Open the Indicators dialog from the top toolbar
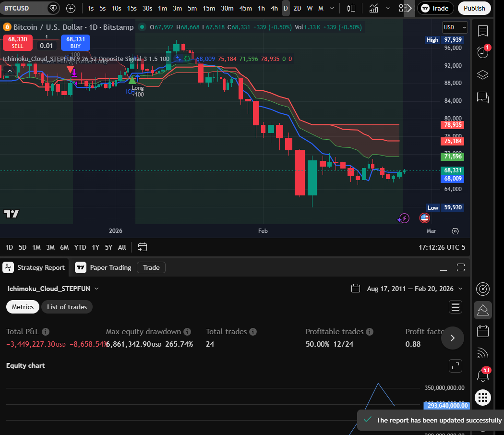Viewport: 504px width, 435px height. pyautogui.click(x=372, y=8)
